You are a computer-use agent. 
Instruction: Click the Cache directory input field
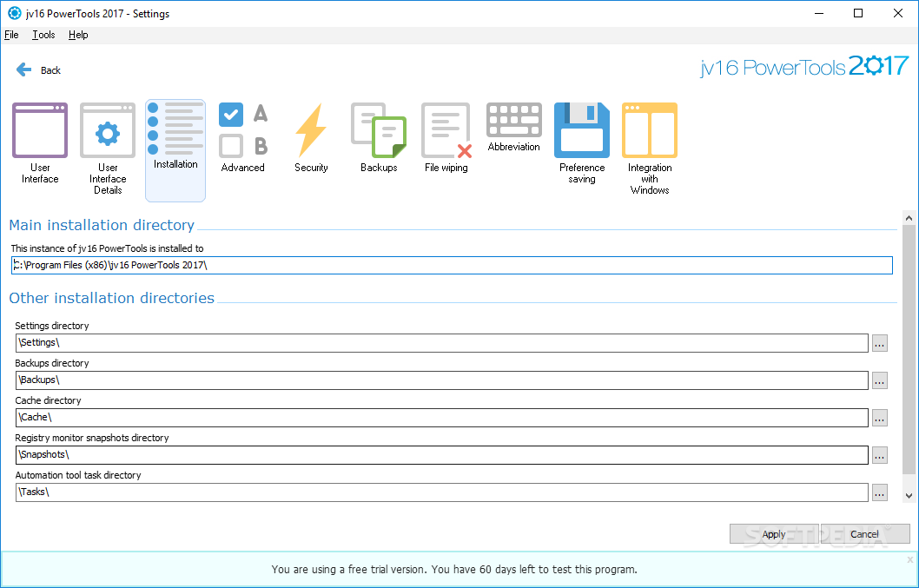(x=442, y=418)
